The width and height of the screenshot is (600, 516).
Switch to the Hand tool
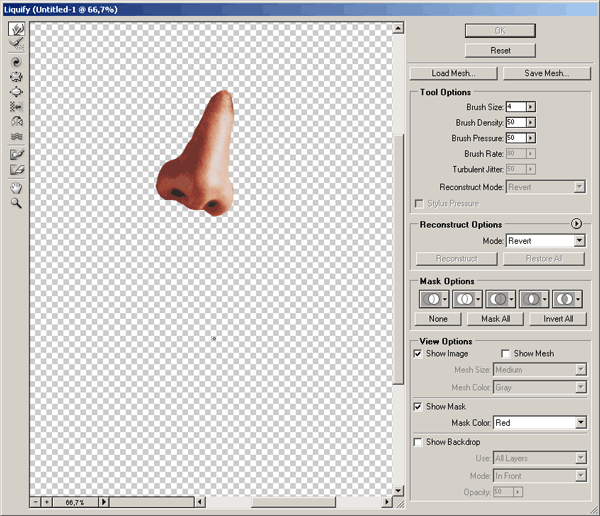16,187
